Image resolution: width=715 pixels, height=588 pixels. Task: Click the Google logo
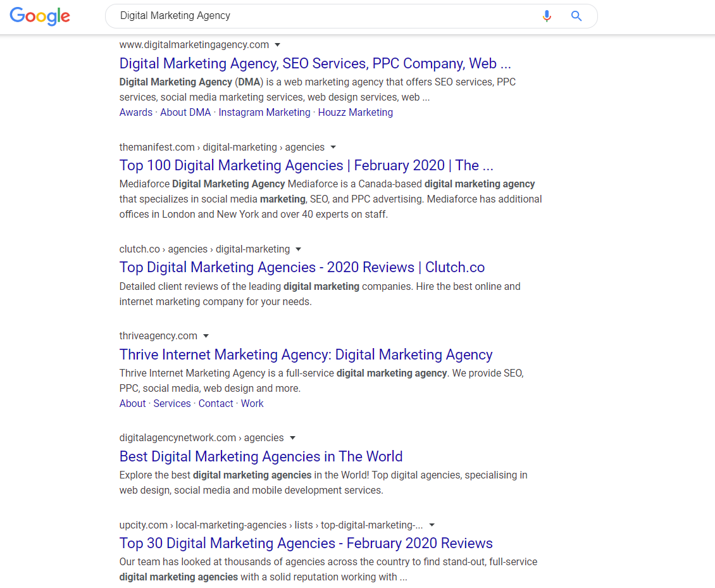point(40,16)
